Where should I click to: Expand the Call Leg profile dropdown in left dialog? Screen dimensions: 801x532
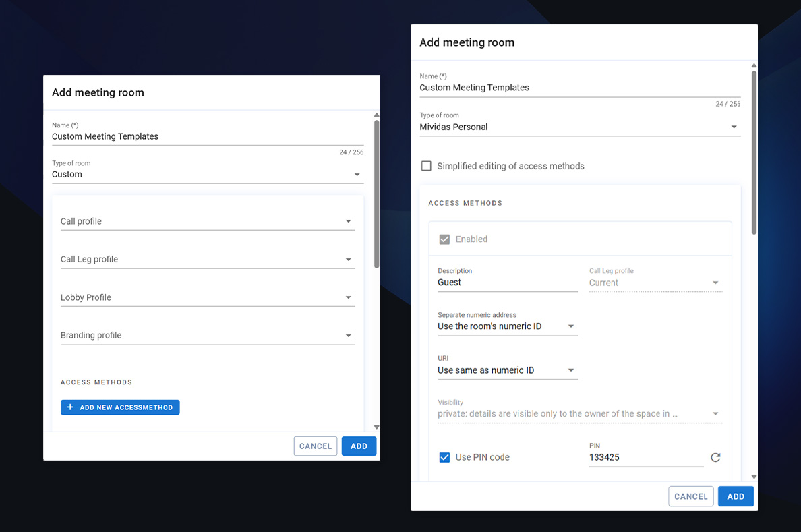point(207,260)
